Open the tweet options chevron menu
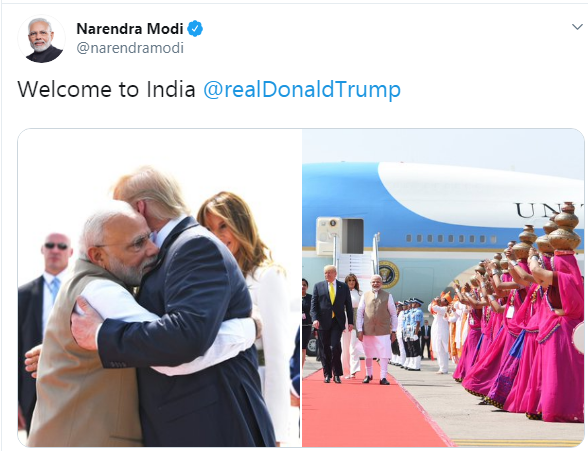The height and width of the screenshot is (451, 588). (x=577, y=27)
